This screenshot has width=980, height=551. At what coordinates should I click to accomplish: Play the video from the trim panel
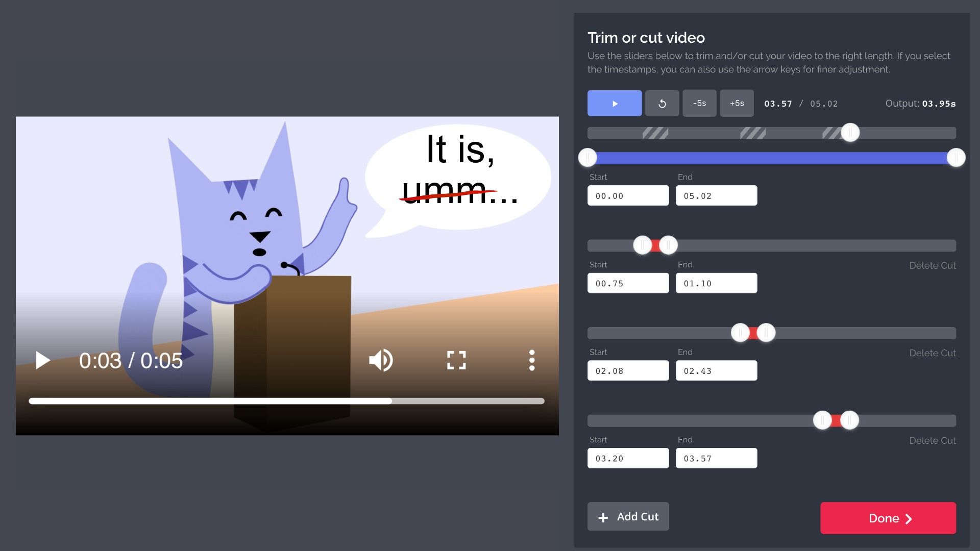coord(615,103)
